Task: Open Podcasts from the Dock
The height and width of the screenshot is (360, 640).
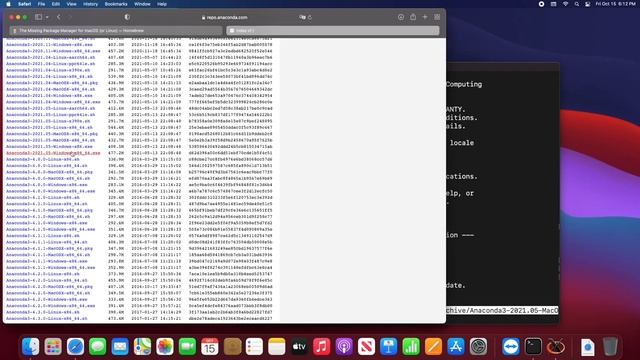Action: pyautogui.click(x=344, y=347)
